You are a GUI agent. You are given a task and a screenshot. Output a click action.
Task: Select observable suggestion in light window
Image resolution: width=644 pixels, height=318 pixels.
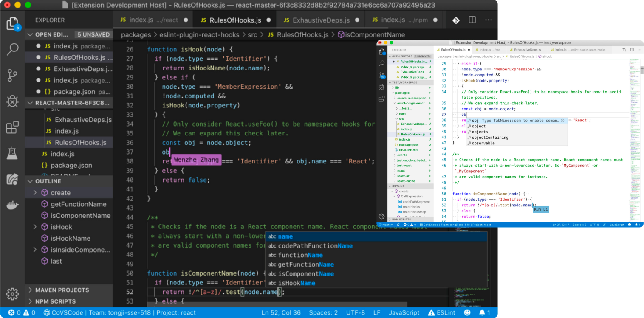(x=517, y=143)
